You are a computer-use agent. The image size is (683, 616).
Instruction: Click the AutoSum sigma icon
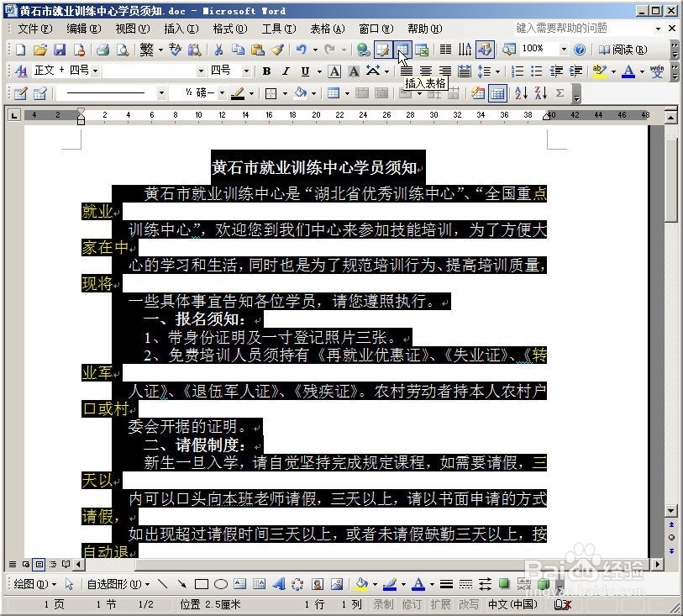560,92
